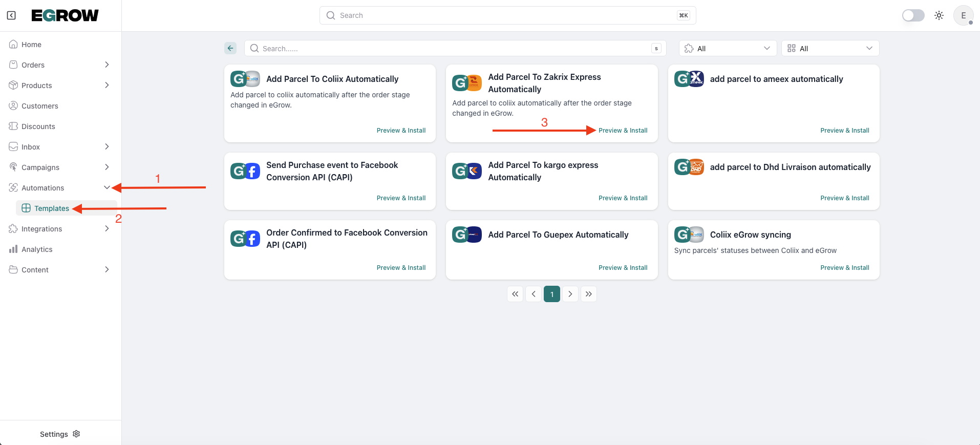This screenshot has width=980, height=445.
Task: Go to the last page of templates
Action: [589, 294]
